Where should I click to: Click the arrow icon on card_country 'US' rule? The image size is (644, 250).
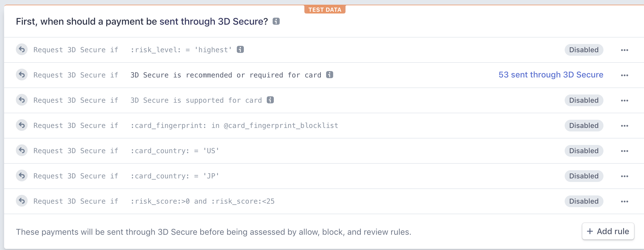click(x=22, y=151)
